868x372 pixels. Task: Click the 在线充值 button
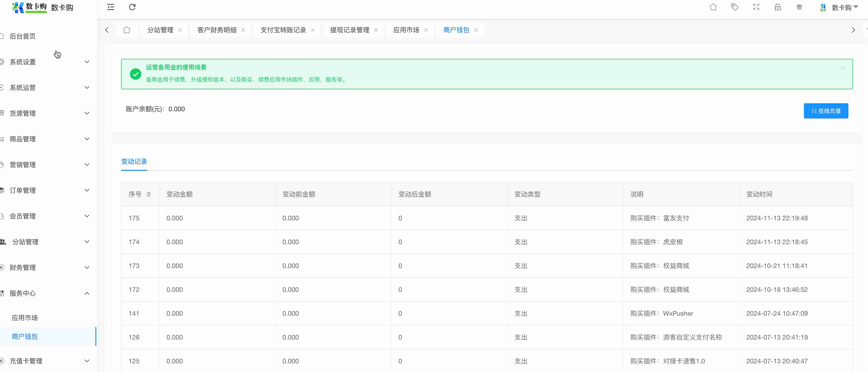tap(825, 111)
